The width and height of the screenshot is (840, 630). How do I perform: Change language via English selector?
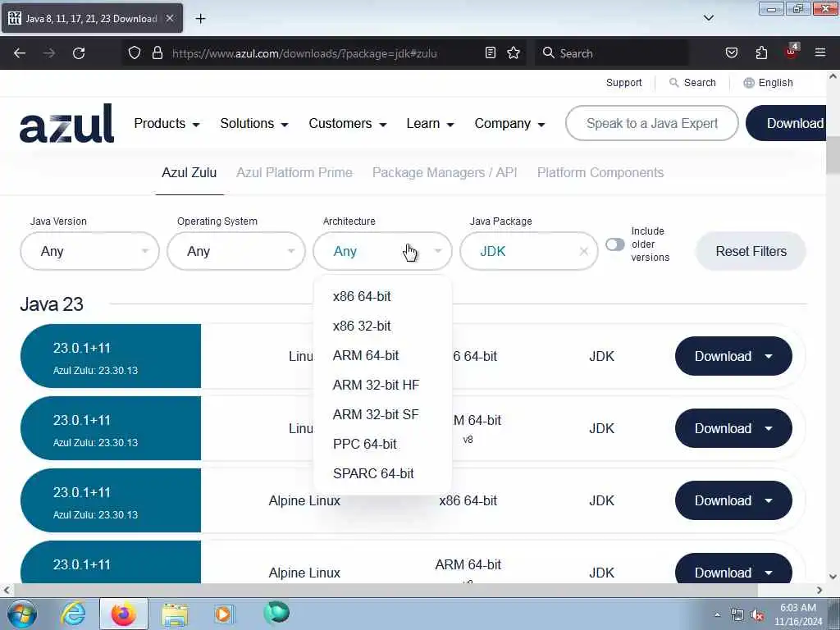tap(768, 83)
